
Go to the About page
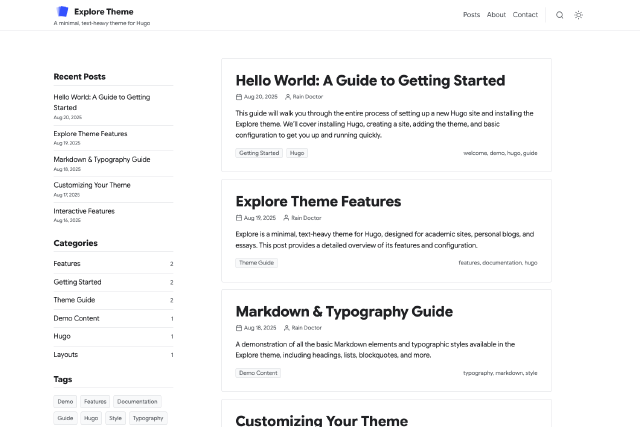(x=496, y=15)
